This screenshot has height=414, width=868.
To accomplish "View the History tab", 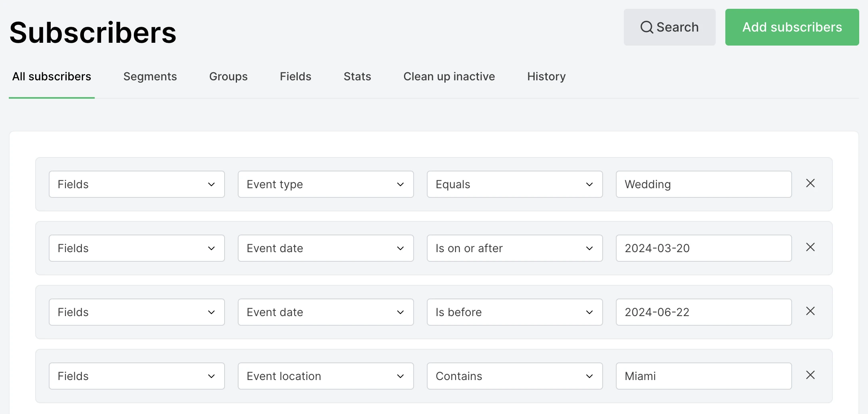I will click(x=546, y=76).
